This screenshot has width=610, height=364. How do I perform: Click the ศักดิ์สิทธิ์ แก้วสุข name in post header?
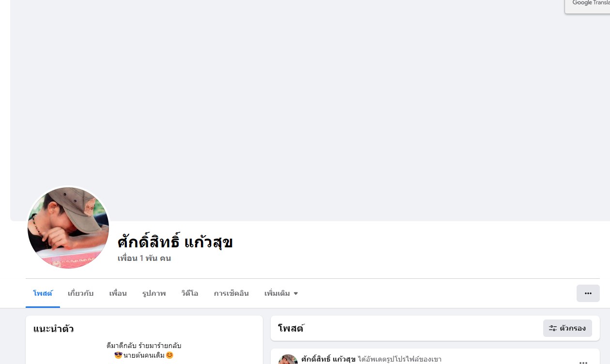pos(328,359)
